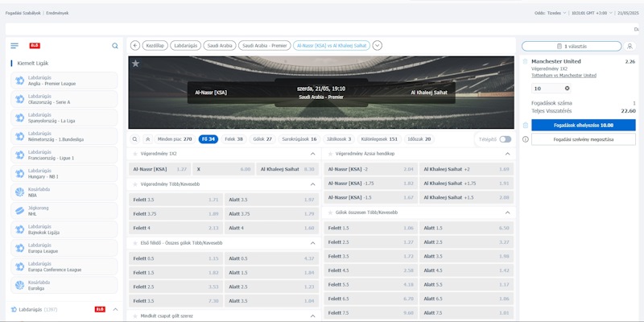This screenshot has width=644, height=322.
Task: Collapse the Végeredmény 1X2 market
Action: (312, 154)
